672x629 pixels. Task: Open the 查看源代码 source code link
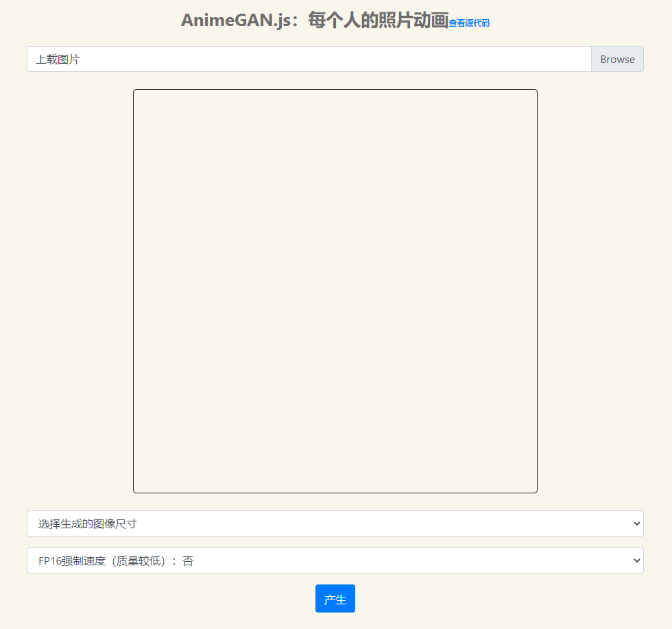coord(469,23)
